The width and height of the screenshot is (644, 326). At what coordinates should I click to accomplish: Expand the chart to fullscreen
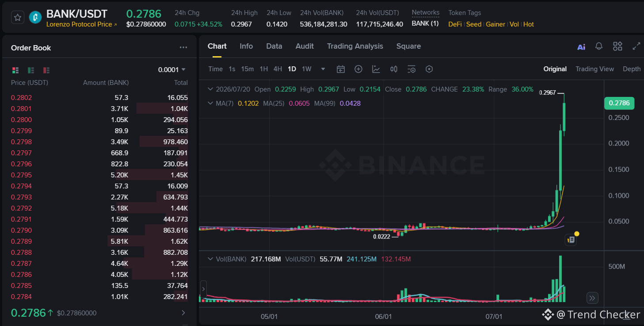(636, 46)
